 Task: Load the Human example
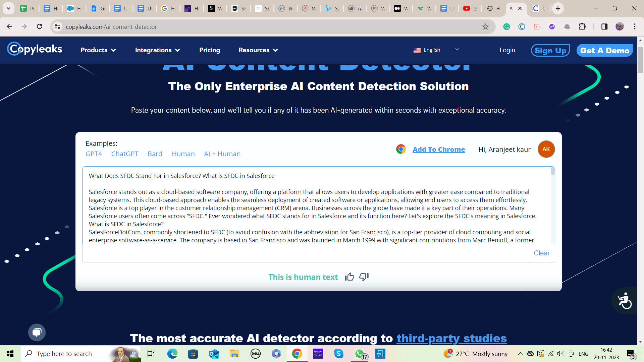(183, 154)
